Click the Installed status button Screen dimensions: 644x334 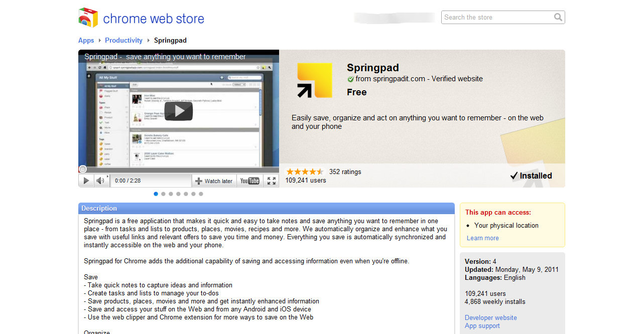click(531, 176)
